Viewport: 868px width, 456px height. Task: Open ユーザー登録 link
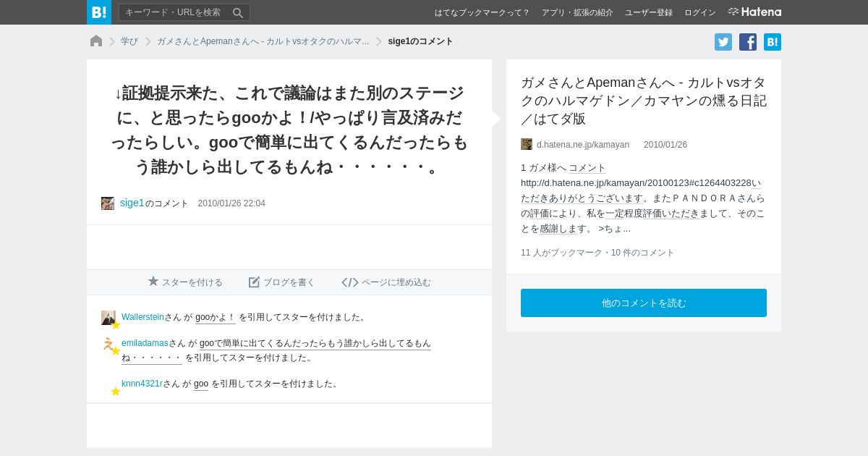(x=649, y=12)
